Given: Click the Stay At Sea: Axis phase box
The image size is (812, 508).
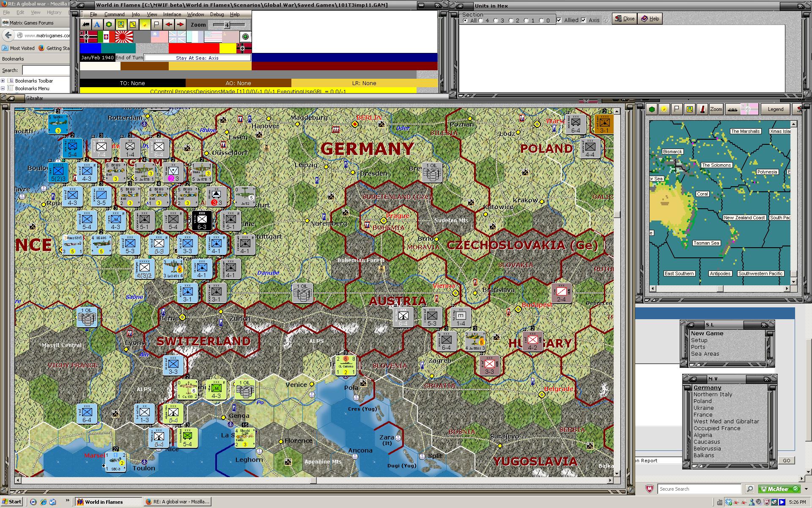Looking at the screenshot, I should [x=198, y=58].
